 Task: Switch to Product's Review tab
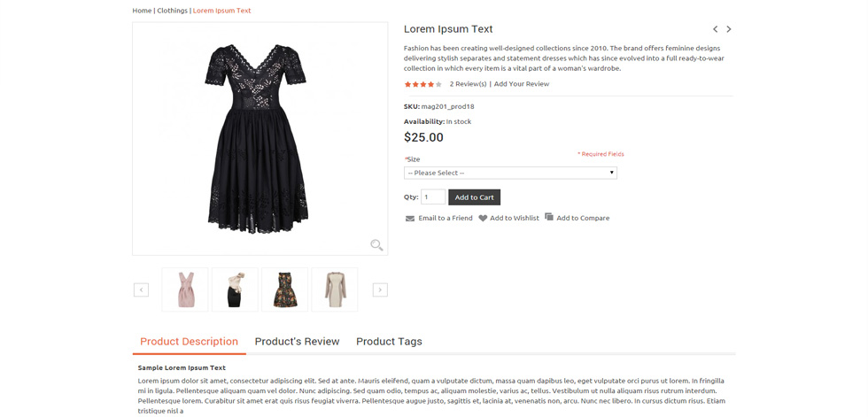(297, 342)
